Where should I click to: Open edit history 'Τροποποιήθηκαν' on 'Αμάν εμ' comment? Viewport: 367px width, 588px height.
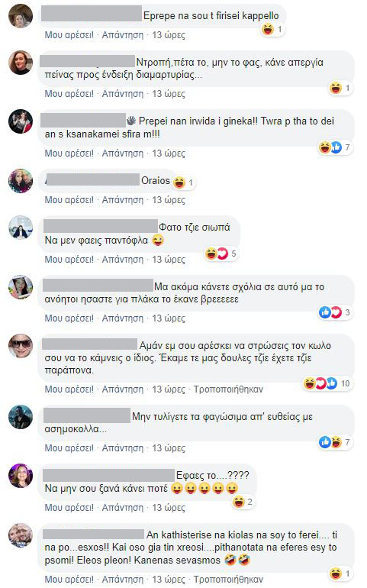tap(228, 389)
